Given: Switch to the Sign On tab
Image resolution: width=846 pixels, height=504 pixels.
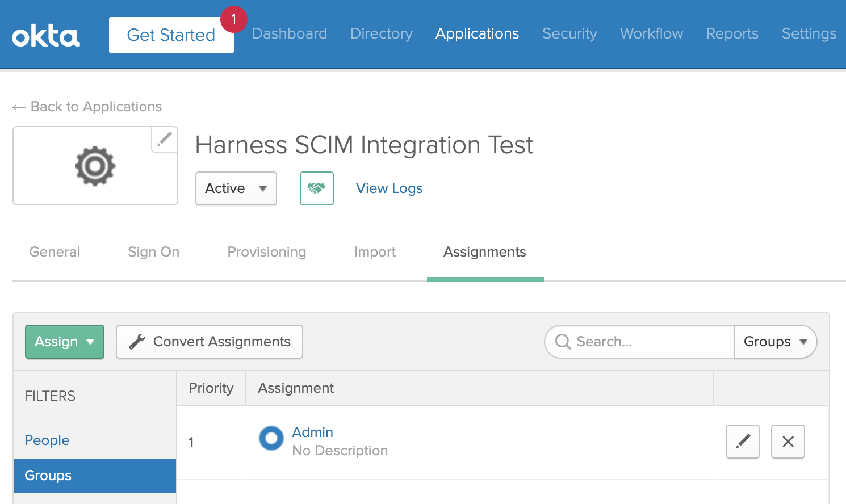Looking at the screenshot, I should 154,252.
